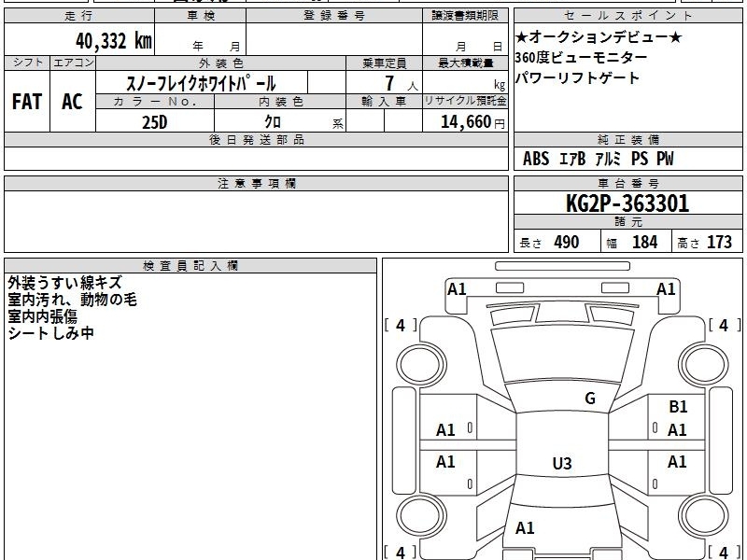747x560 pixels.
Task: Click the 車検 header cell
Action: click(x=201, y=16)
